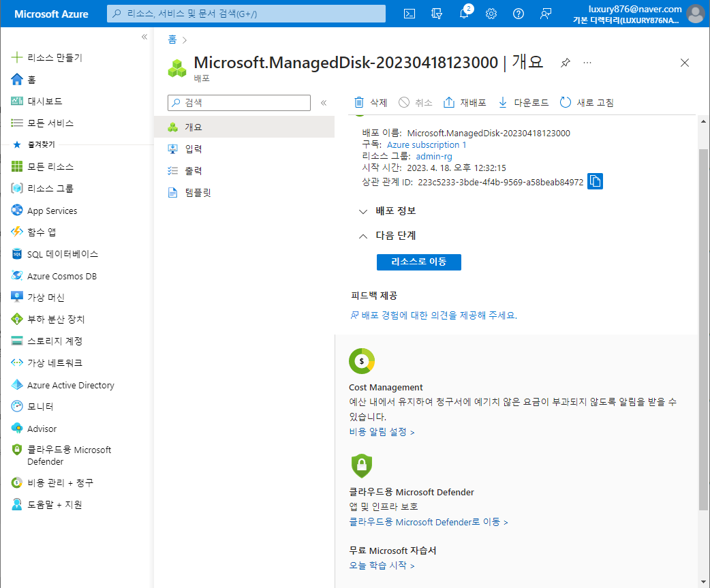Screen dimensions: 710x588
Task: Open Advisor in the sidebar
Action: 34,428
